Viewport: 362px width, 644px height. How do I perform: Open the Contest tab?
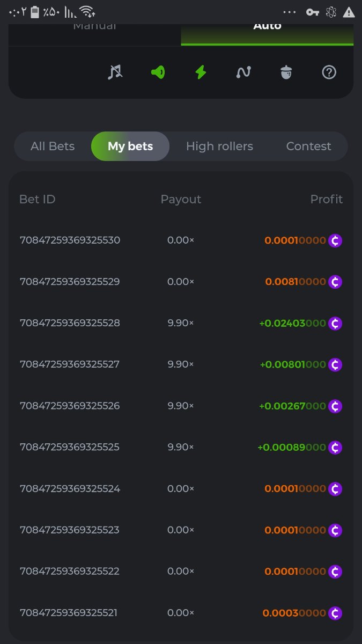coord(308,146)
